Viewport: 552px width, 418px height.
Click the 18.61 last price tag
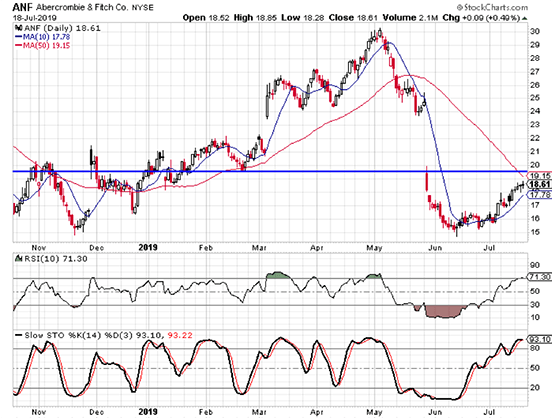(x=540, y=184)
